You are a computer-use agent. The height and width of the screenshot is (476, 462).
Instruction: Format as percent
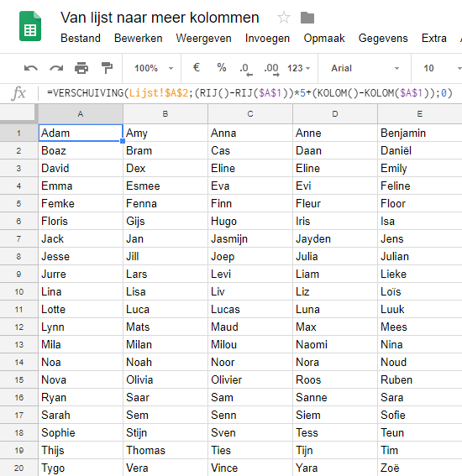(x=222, y=67)
